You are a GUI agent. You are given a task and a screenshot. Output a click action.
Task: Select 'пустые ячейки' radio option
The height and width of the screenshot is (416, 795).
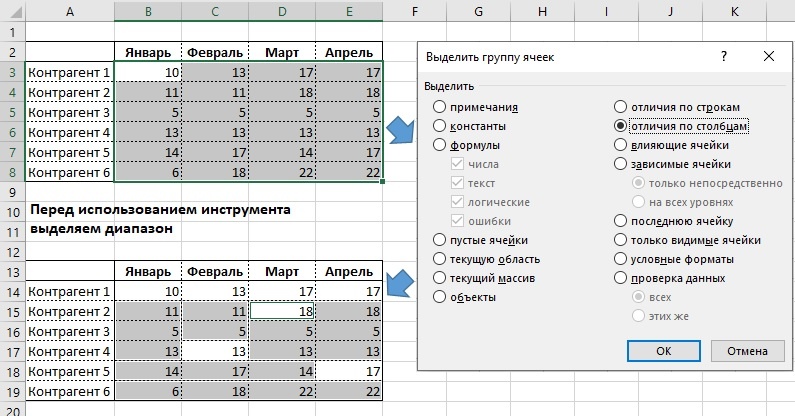(440, 240)
